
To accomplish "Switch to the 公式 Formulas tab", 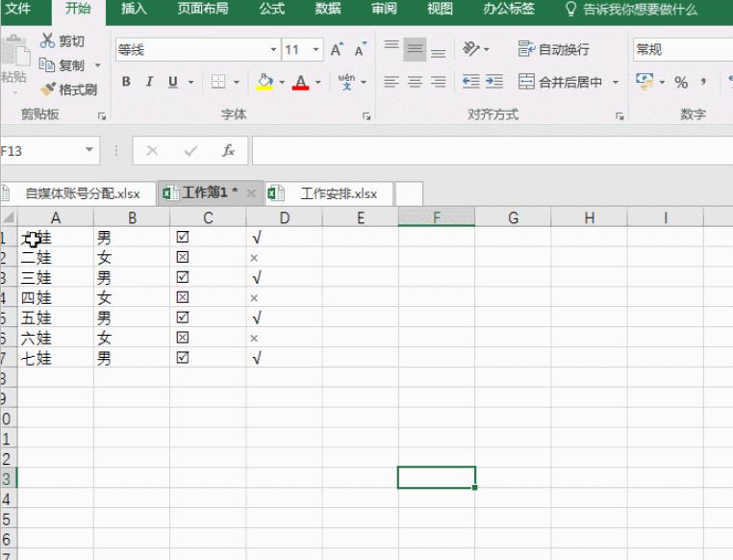I will pos(271,9).
